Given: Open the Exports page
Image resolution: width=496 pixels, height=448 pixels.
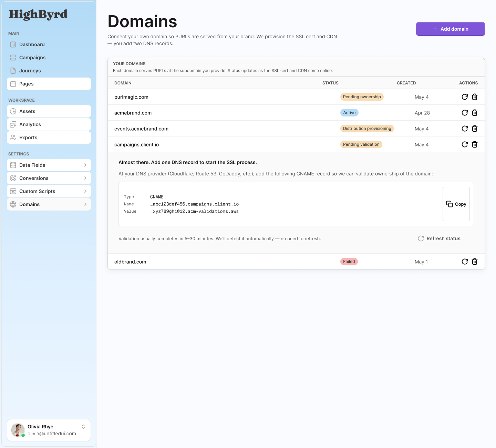Looking at the screenshot, I should coord(49,138).
